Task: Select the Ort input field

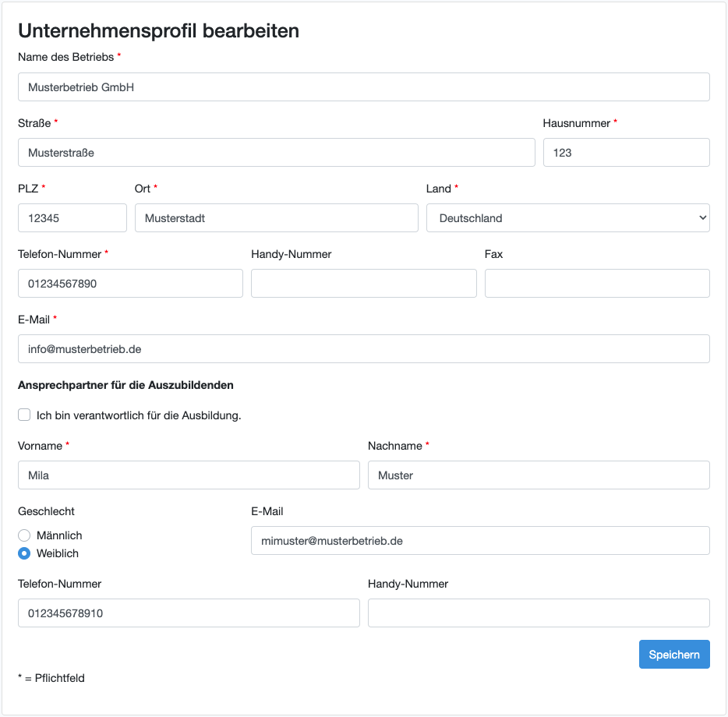Action: (276, 218)
